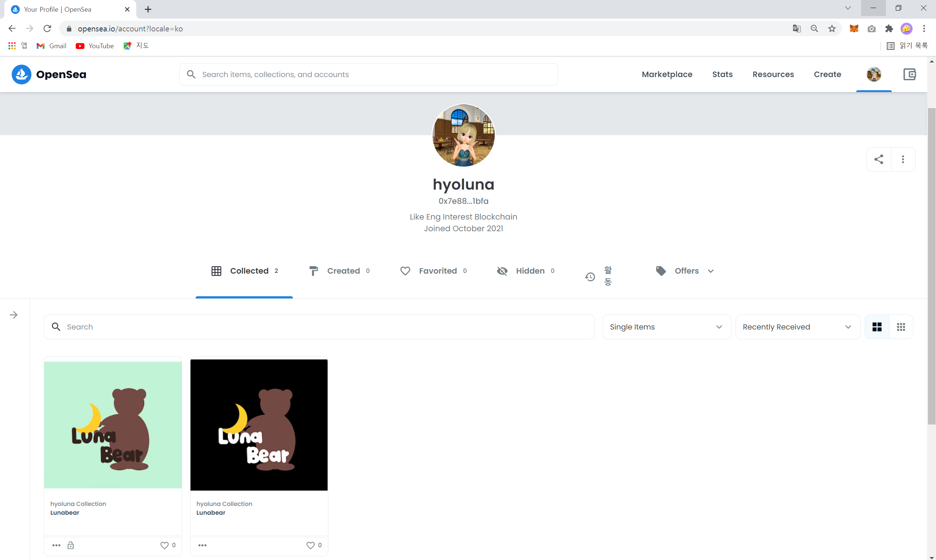Expand the filter sidebar arrow
The image size is (936, 560).
pyautogui.click(x=14, y=315)
